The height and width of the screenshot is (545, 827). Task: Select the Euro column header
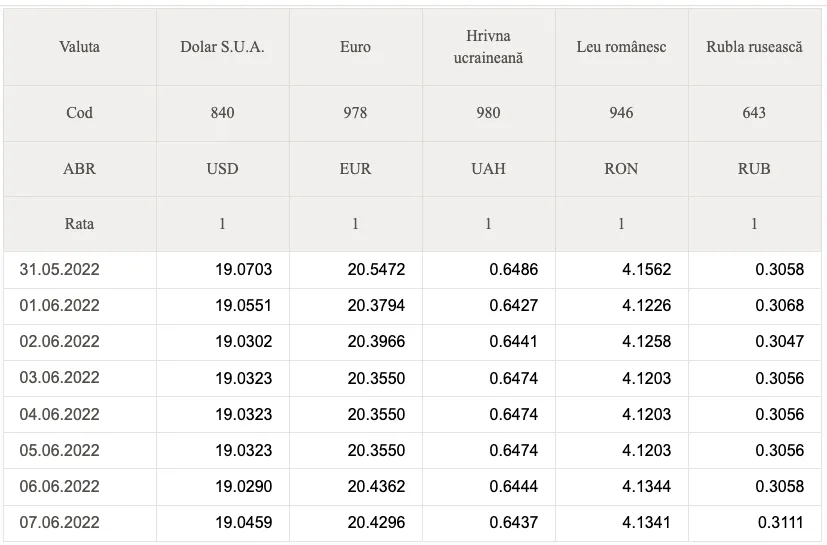click(355, 47)
